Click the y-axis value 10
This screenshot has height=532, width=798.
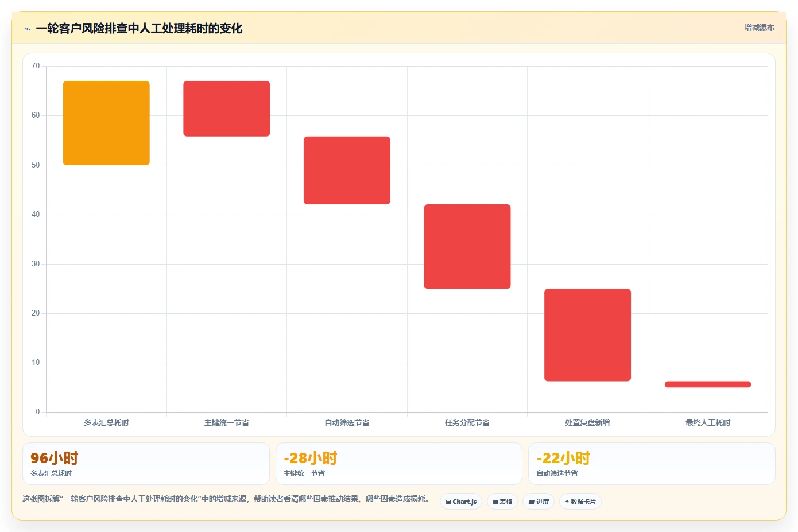click(36, 363)
